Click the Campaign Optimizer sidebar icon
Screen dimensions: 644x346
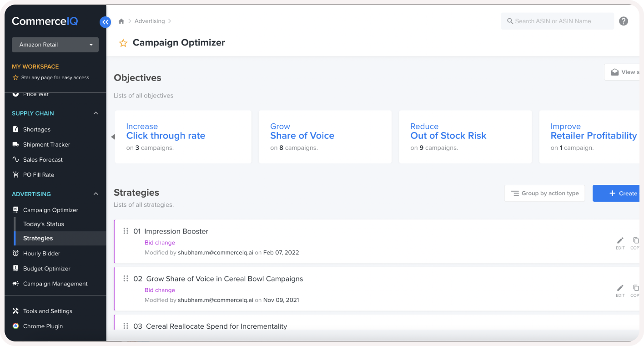[x=15, y=210]
